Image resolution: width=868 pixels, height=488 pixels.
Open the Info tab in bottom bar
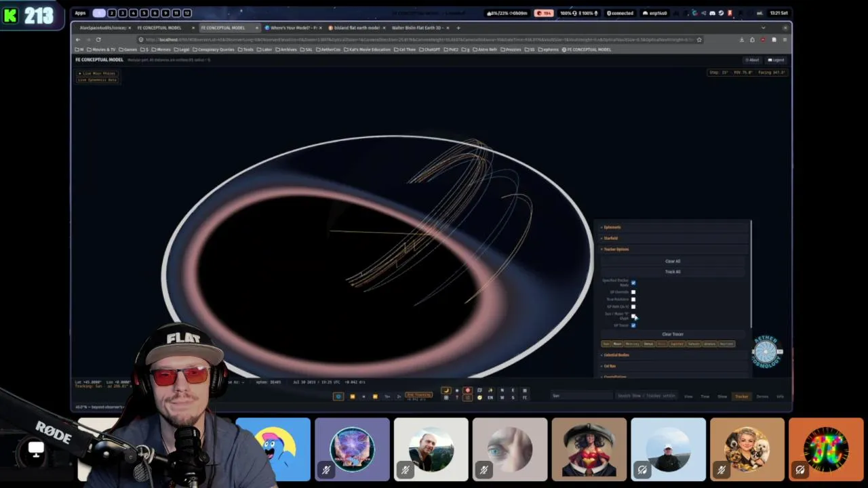(x=780, y=396)
